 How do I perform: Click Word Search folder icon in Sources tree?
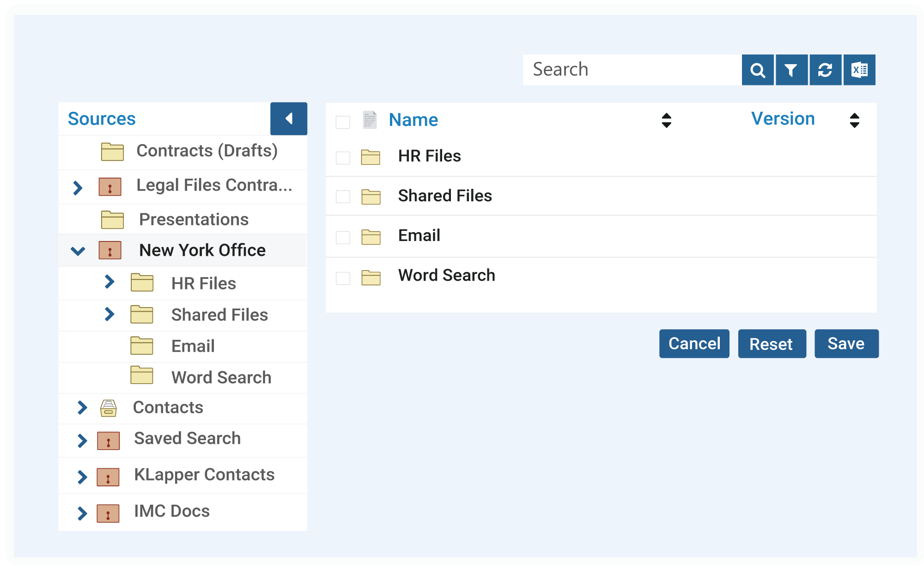(x=142, y=375)
